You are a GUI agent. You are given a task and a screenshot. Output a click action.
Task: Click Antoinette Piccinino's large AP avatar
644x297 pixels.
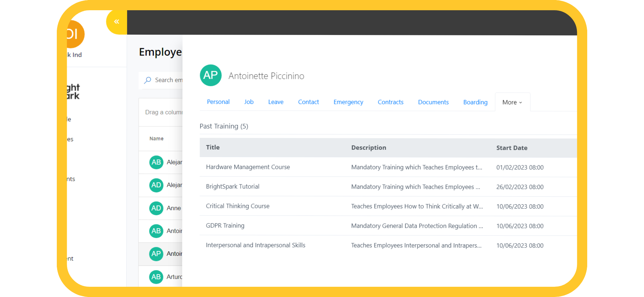(210, 75)
